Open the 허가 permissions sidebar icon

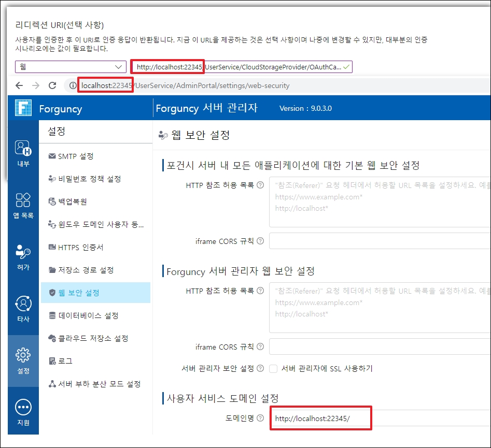coord(23,256)
